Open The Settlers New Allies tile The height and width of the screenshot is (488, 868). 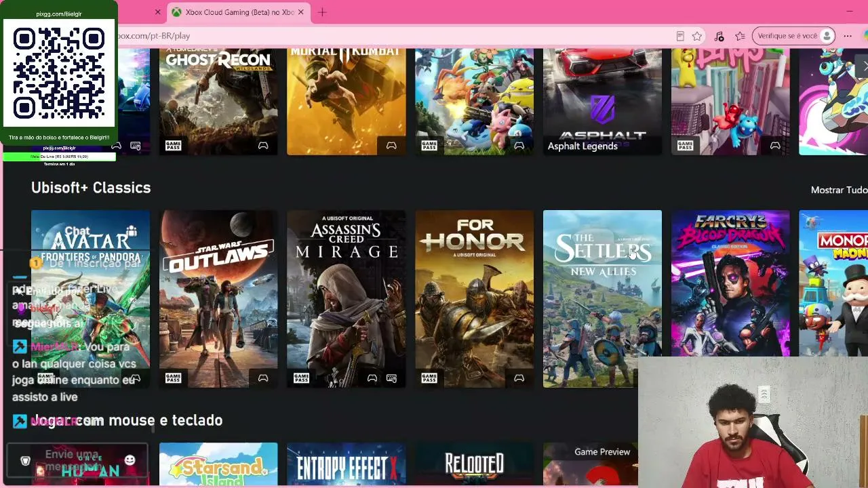(x=602, y=299)
